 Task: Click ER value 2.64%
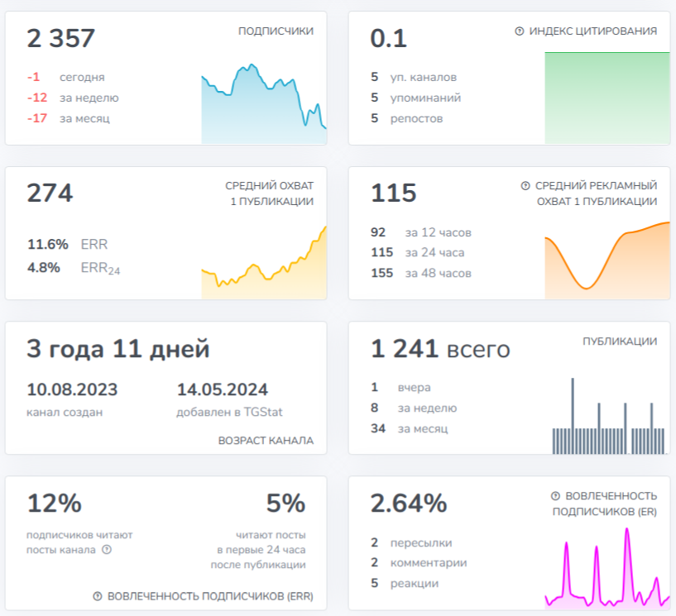click(408, 504)
